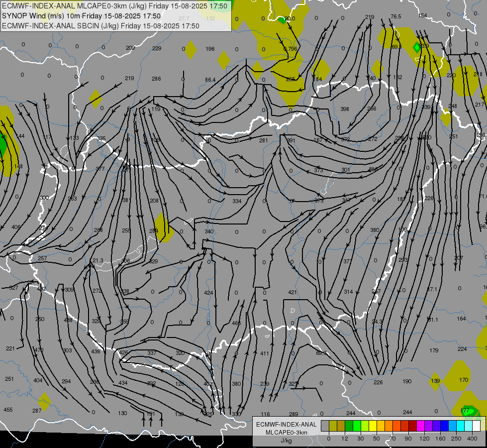487x448 pixels.
Task: Click legend scale value 160
Action: tap(440, 439)
